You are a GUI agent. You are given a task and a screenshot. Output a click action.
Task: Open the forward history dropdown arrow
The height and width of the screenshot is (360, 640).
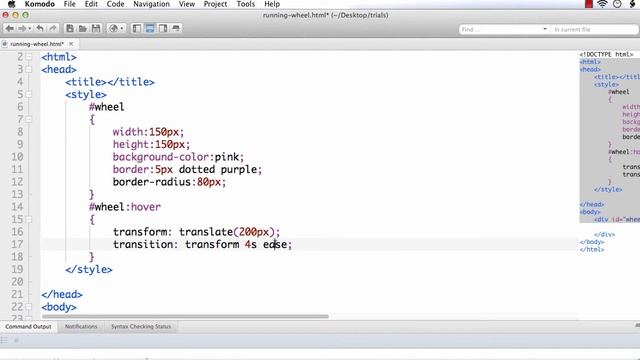[30, 29]
